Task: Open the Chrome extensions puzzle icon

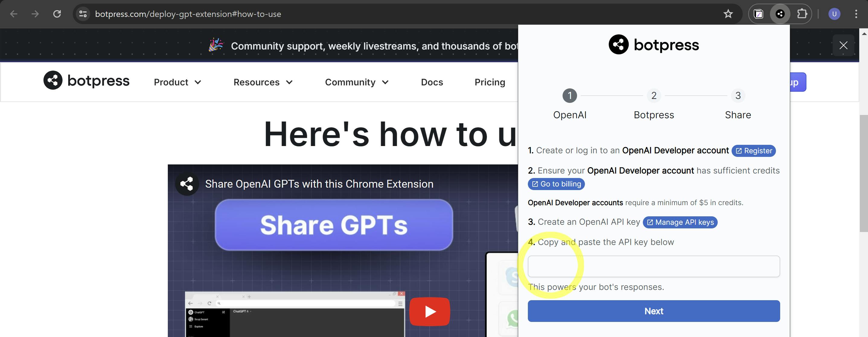Action: [x=802, y=14]
